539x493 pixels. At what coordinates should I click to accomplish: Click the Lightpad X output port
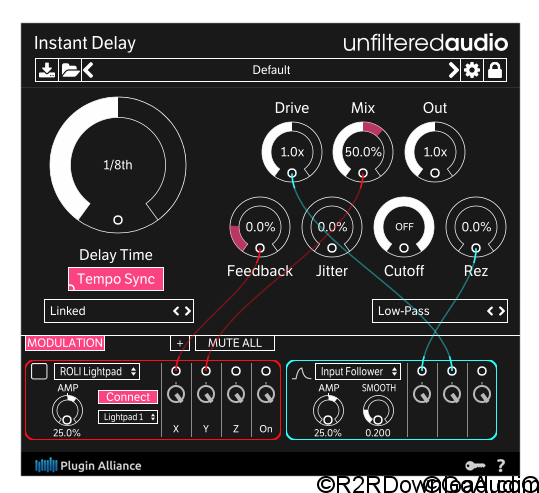click(176, 371)
